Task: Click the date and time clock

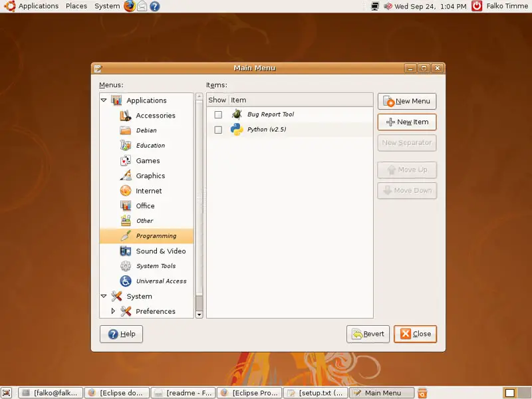Action: (430, 6)
